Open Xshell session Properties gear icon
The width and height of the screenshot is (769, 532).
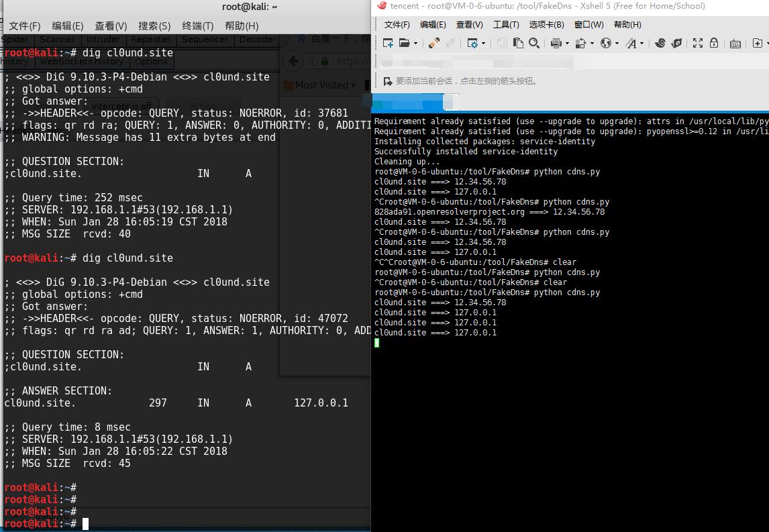tap(472, 43)
